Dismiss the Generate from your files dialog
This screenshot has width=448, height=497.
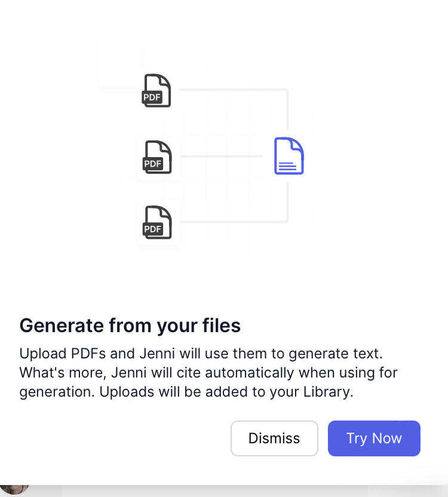[274, 438]
